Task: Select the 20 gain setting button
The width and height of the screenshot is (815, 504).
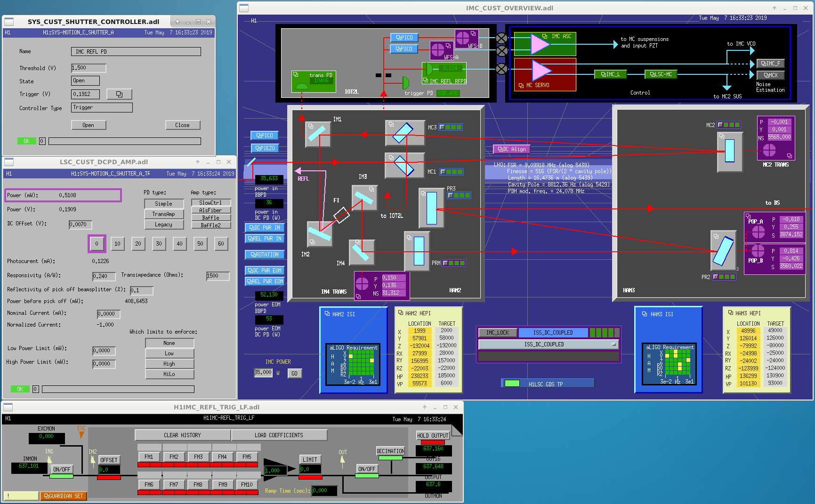Action: tap(138, 243)
